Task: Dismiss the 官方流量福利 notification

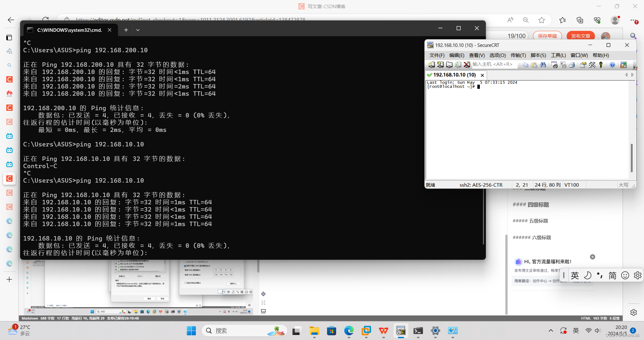Action: pos(592,257)
